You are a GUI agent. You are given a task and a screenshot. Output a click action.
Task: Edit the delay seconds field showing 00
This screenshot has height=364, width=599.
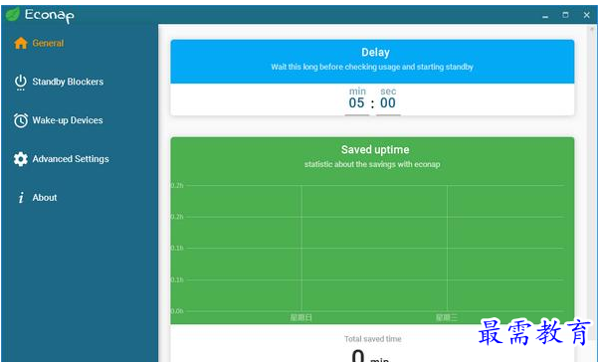pos(388,102)
